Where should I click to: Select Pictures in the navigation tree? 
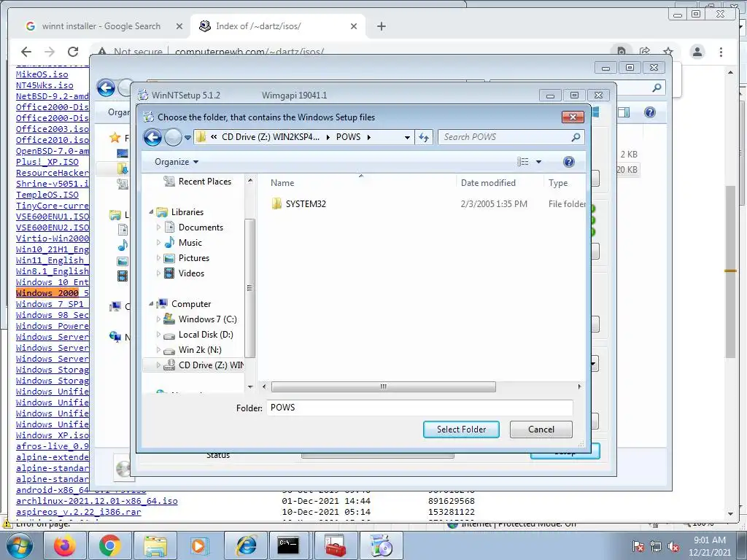(x=193, y=258)
